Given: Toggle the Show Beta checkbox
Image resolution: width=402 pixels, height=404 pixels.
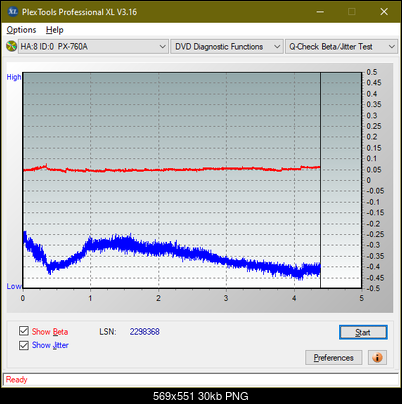Looking at the screenshot, I should [x=24, y=331].
